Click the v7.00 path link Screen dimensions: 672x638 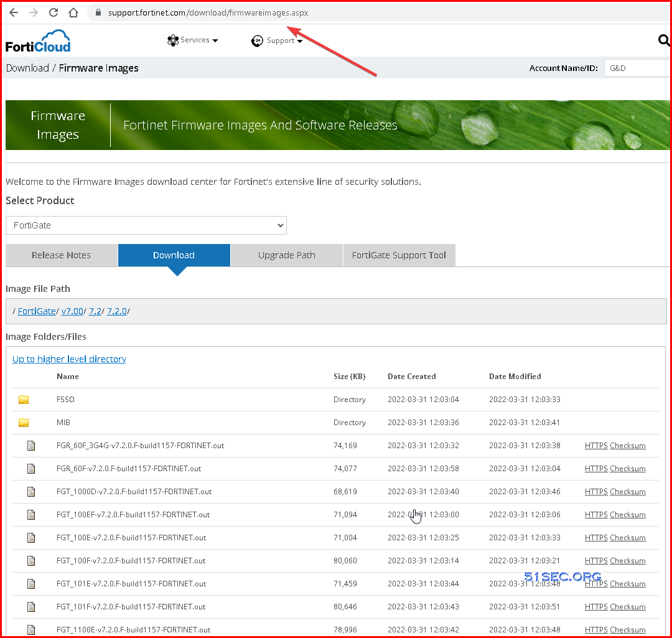pyautogui.click(x=72, y=311)
